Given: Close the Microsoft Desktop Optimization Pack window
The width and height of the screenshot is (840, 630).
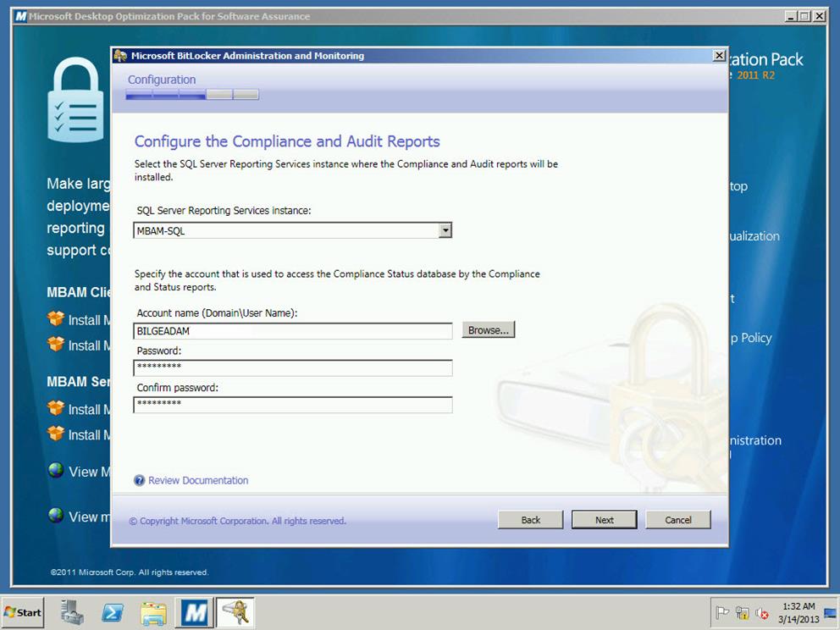Looking at the screenshot, I should (x=819, y=16).
